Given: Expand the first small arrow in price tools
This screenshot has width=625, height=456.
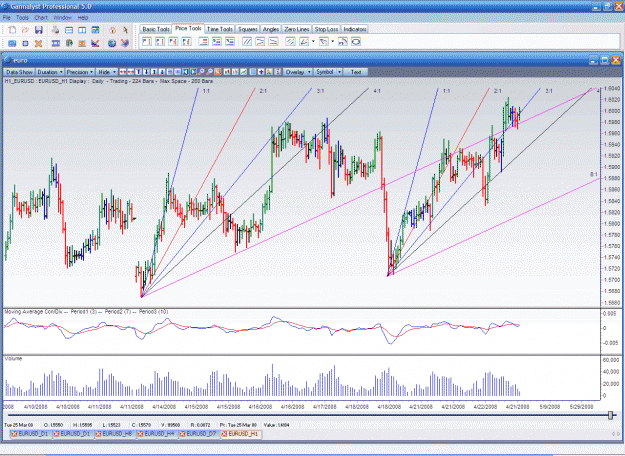Looking at the screenshot, I should [x=313, y=41].
